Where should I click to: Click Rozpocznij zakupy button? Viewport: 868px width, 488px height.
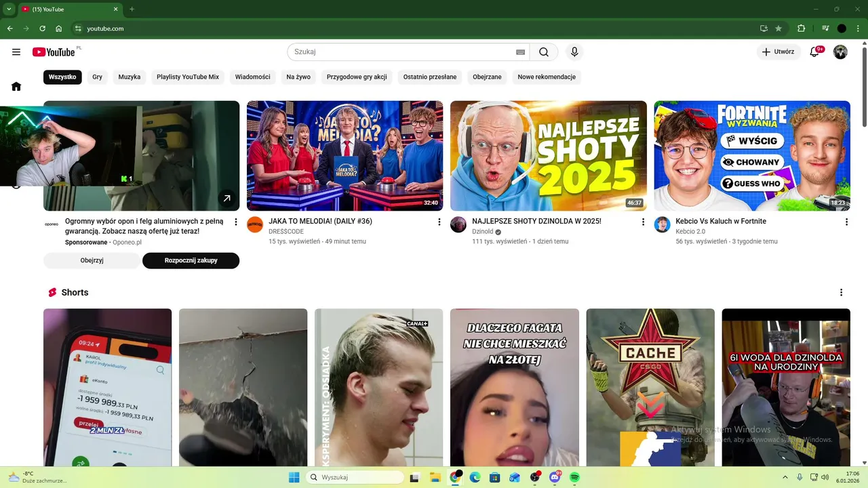coord(191,261)
